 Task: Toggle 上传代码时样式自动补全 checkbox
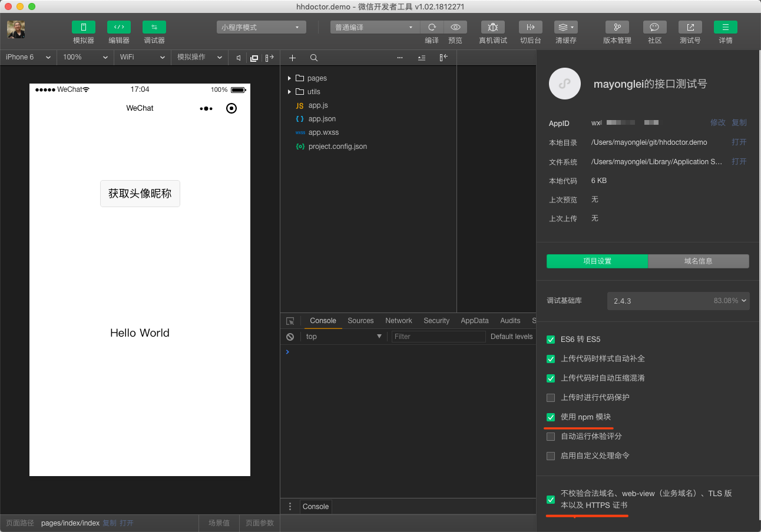tap(551, 359)
